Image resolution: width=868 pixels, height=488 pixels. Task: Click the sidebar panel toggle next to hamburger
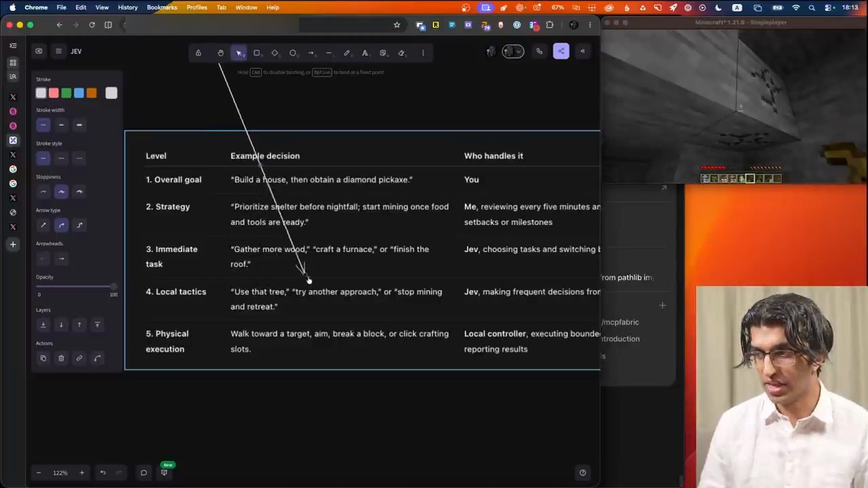coord(39,52)
